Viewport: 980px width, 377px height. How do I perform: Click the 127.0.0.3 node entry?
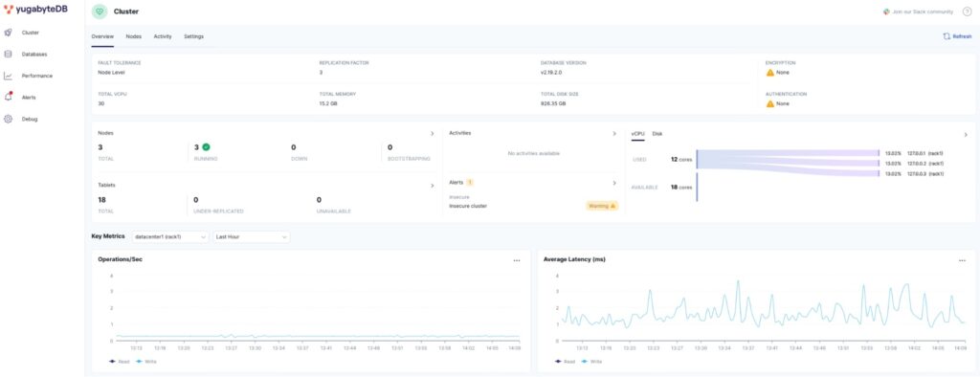(914, 173)
